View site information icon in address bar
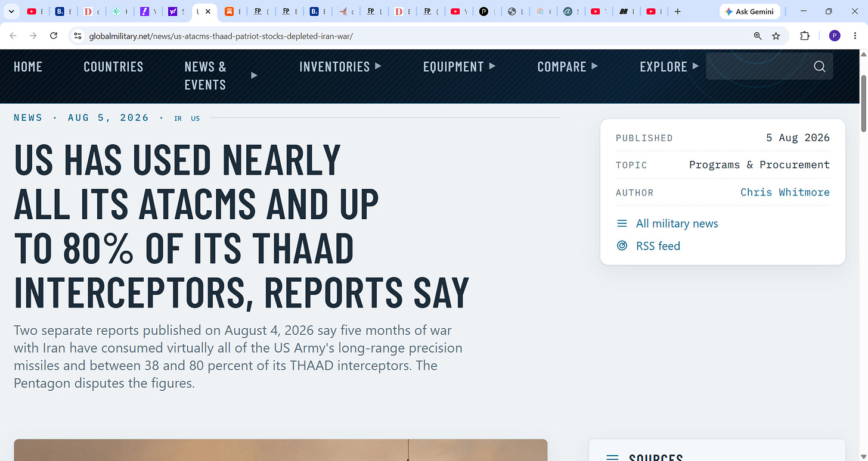The height and width of the screenshot is (461, 868). coord(77,36)
